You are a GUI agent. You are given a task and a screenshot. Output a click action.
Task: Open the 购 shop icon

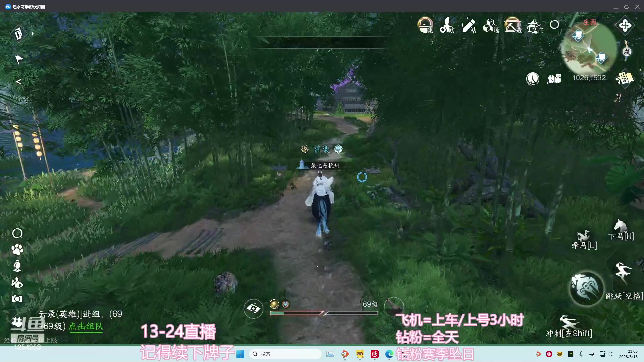pos(447,25)
